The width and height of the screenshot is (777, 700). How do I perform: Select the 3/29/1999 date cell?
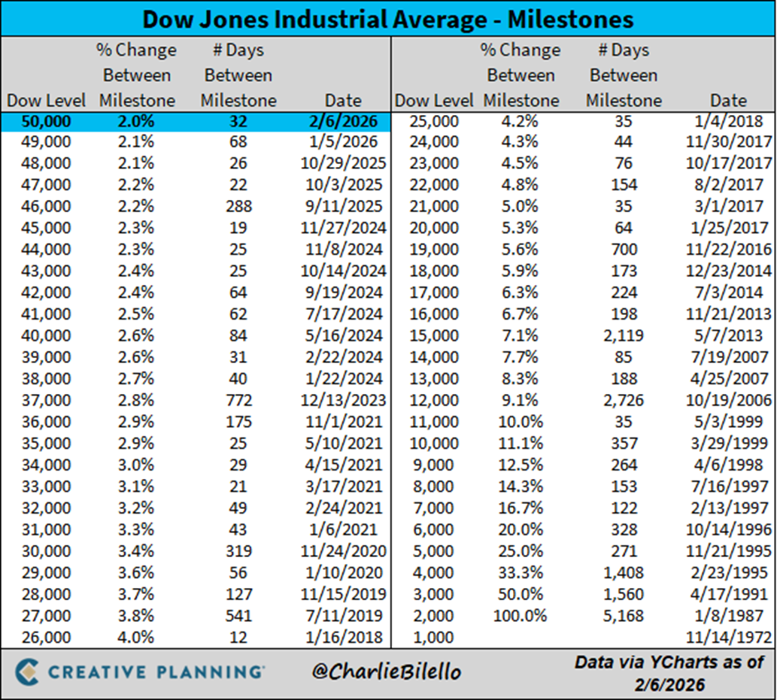tap(736, 444)
